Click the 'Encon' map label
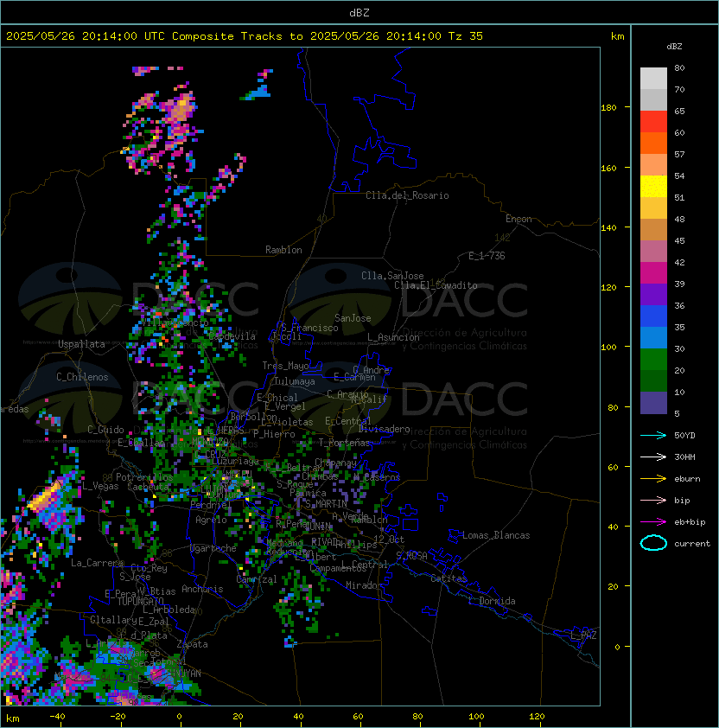 (x=519, y=219)
